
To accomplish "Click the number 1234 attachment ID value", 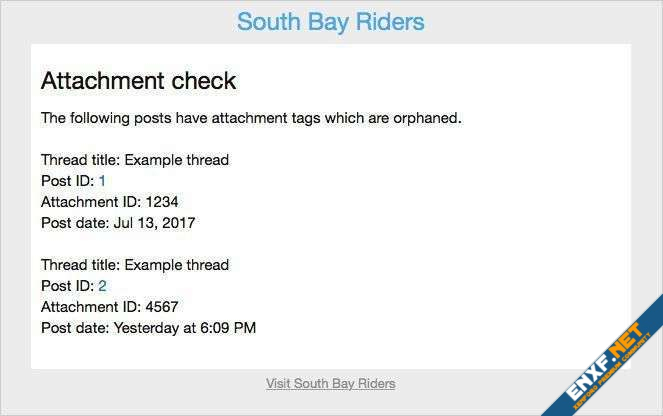I will tap(162, 202).
